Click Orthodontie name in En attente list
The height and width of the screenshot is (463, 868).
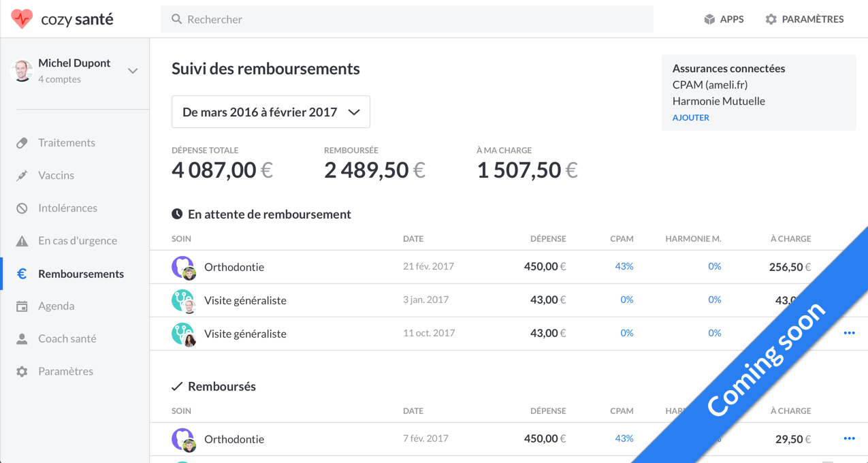[234, 267]
